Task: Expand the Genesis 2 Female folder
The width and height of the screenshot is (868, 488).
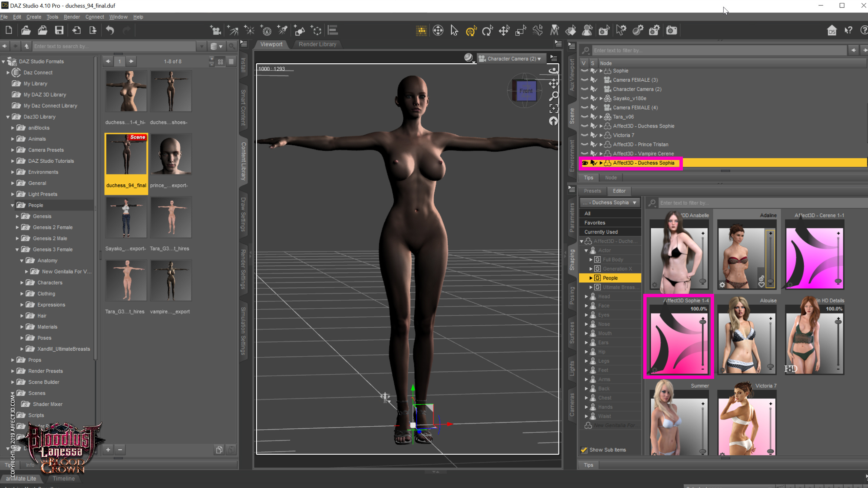Action: pos(17,227)
